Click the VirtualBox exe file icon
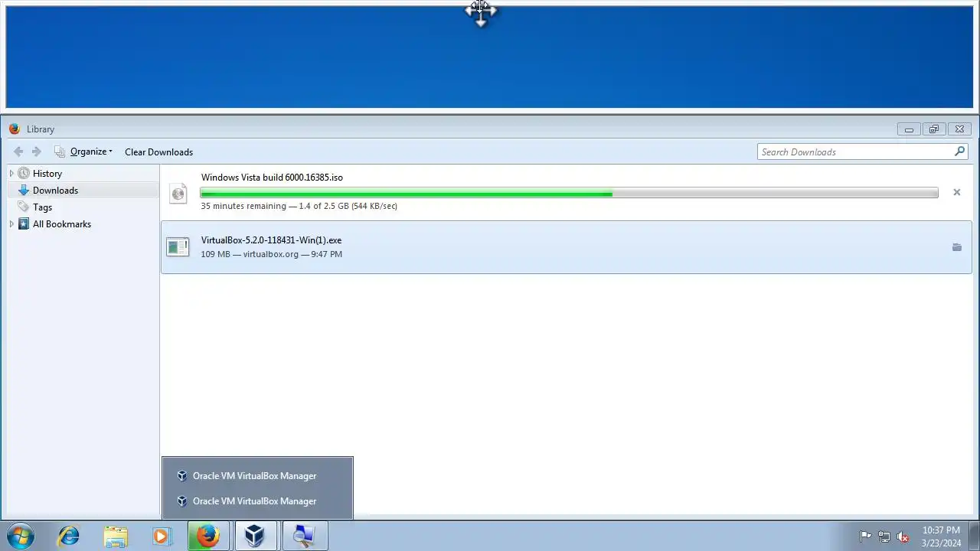This screenshot has width=980, height=551. pyautogui.click(x=178, y=247)
